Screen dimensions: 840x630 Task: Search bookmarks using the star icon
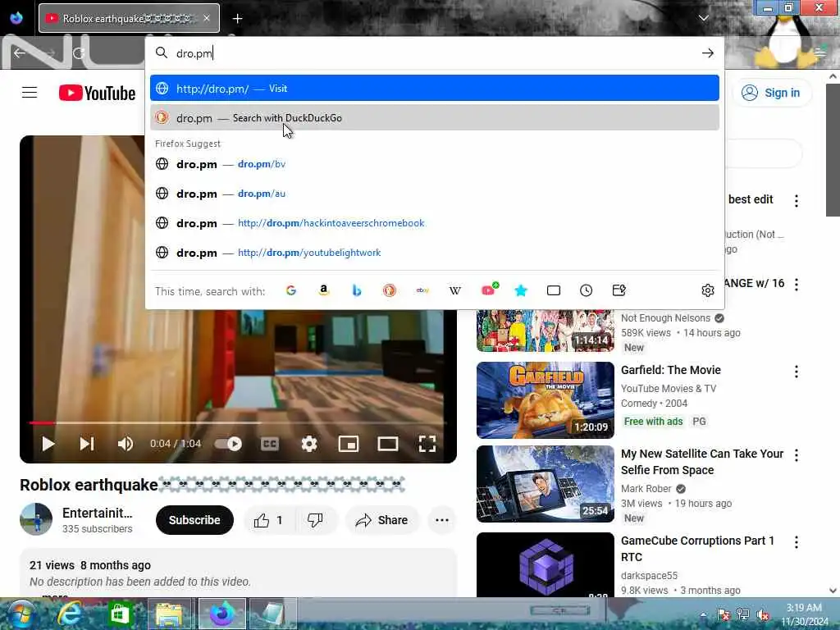tap(521, 290)
